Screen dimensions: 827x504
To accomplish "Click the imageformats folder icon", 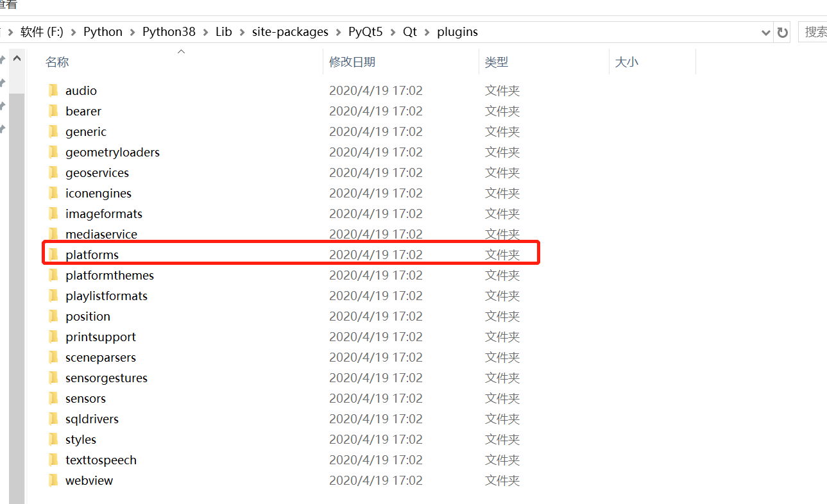I will [x=53, y=214].
